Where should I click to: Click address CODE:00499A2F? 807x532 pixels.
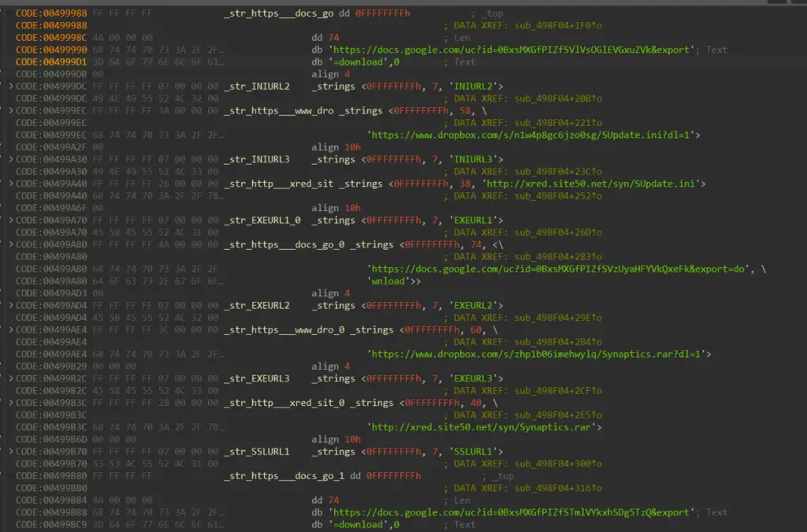pos(51,147)
